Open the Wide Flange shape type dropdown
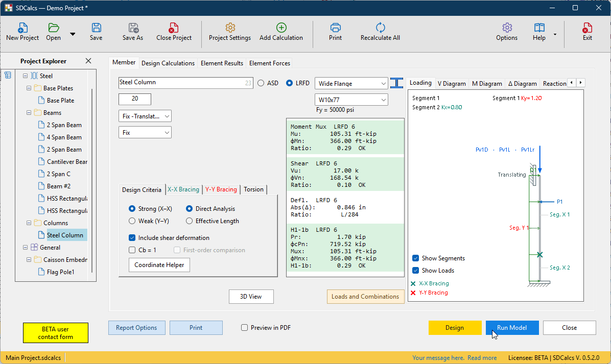Image resolution: width=611 pixels, height=364 pixels. (x=351, y=83)
